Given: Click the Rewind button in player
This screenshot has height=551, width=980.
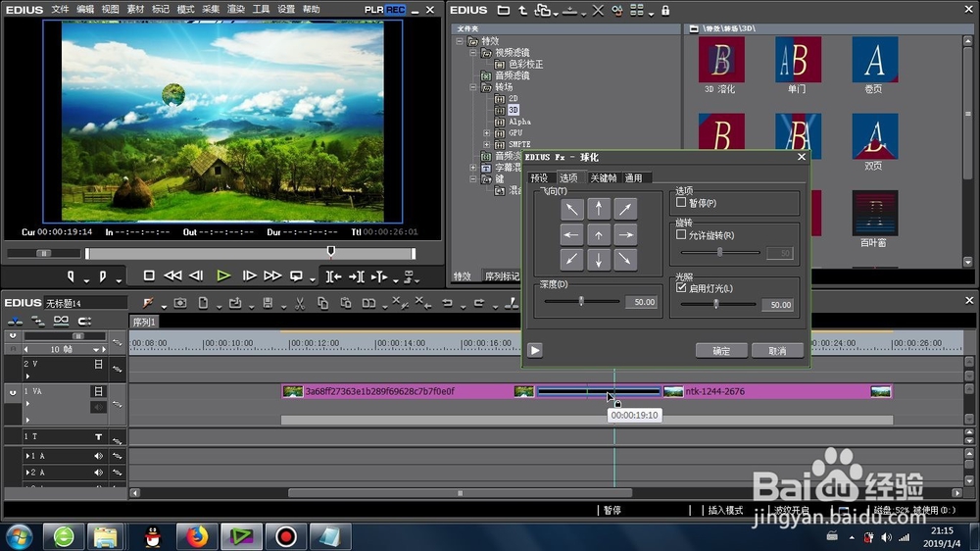Looking at the screenshot, I should coord(172,275).
